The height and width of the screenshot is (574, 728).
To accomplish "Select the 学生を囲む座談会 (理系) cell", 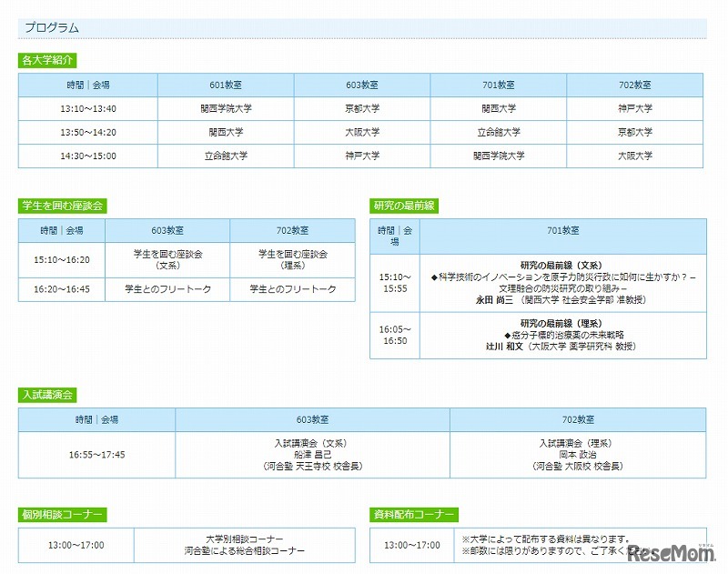I will pyautogui.click(x=292, y=259).
